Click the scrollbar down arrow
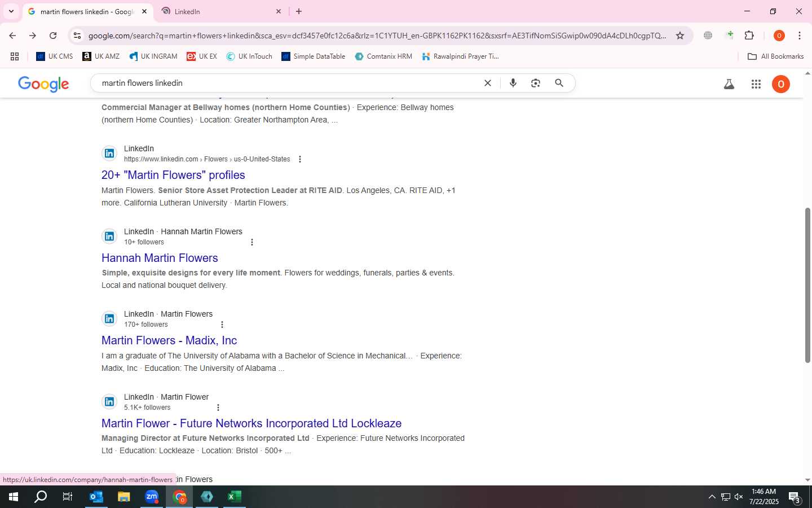This screenshot has height=508, width=812. click(x=807, y=480)
